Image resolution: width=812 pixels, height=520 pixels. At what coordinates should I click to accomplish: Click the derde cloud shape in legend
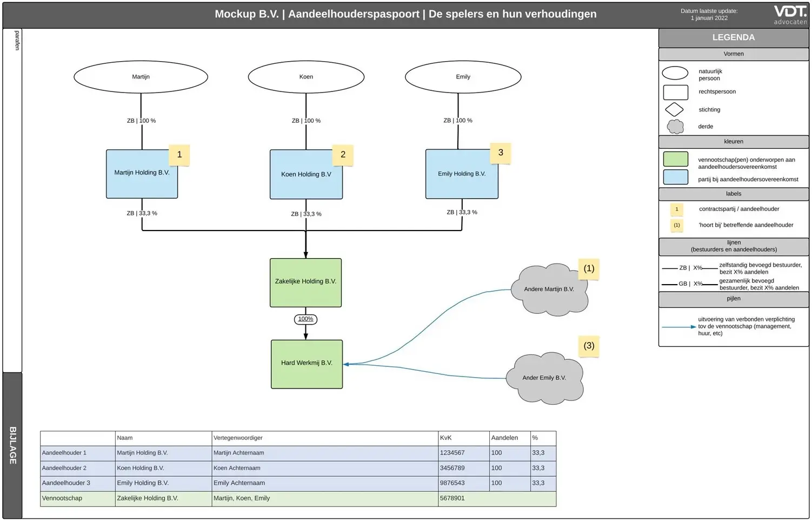coord(675,127)
